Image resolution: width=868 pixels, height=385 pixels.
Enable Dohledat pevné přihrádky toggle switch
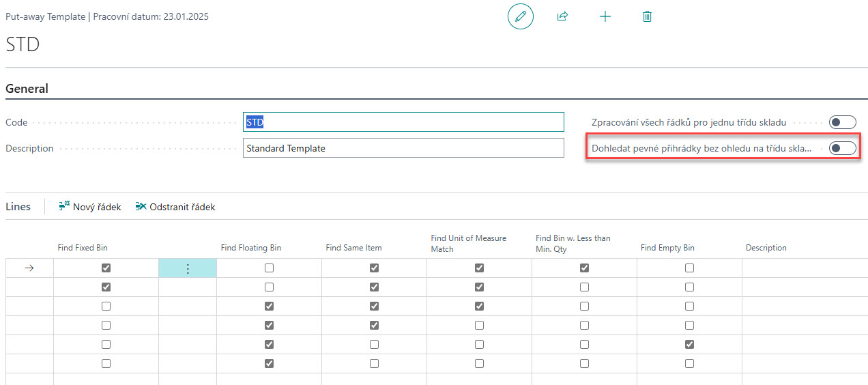coord(842,148)
